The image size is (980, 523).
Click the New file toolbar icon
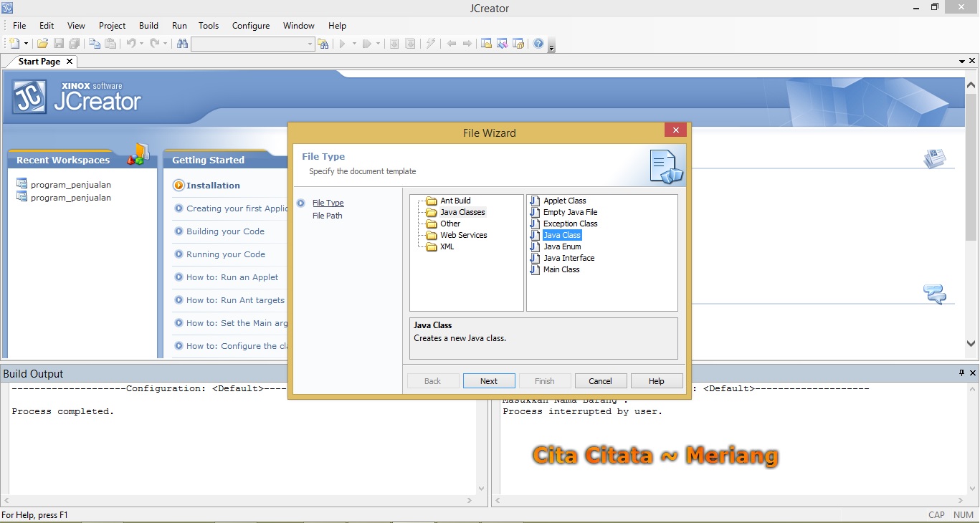coord(14,44)
